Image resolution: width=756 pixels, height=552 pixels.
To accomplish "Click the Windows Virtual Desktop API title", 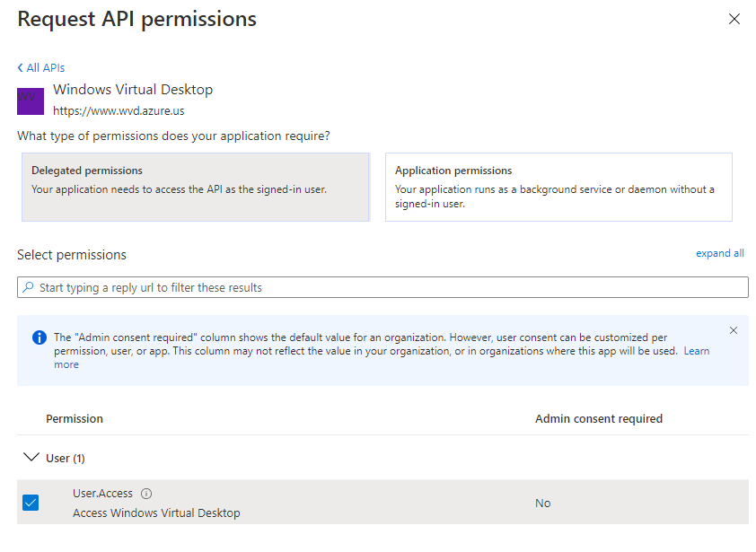I will 133,90.
